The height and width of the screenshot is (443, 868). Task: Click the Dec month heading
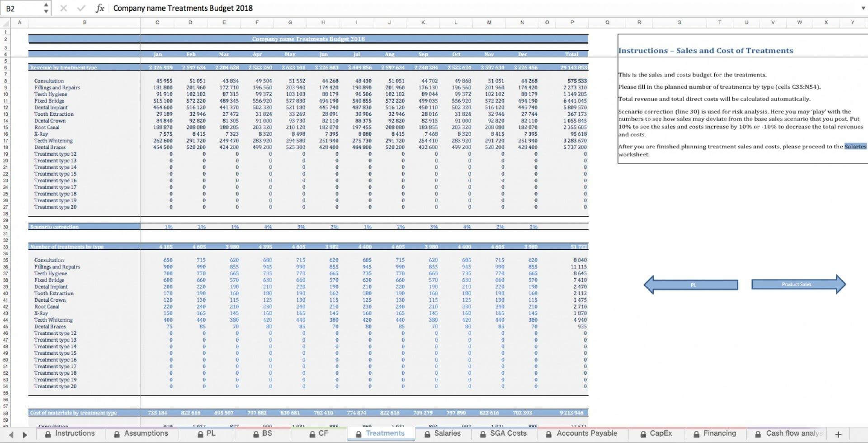coord(523,54)
